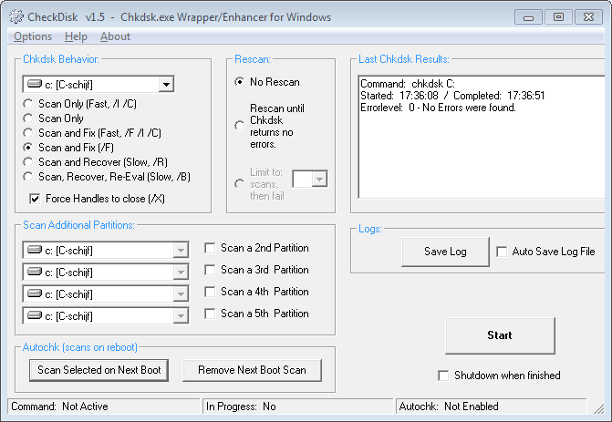Minimize the CheckDisk window
The height and width of the screenshot is (422, 612).
pos(528,17)
